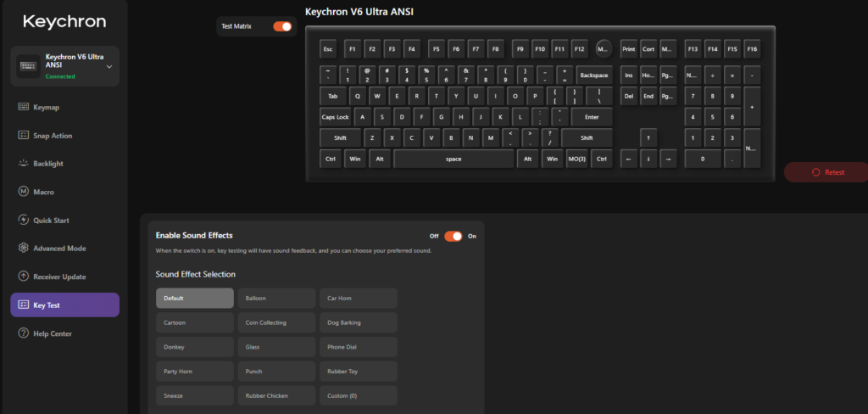This screenshot has height=414, width=868.
Task: Click the right arrow key
Action: tap(668, 159)
